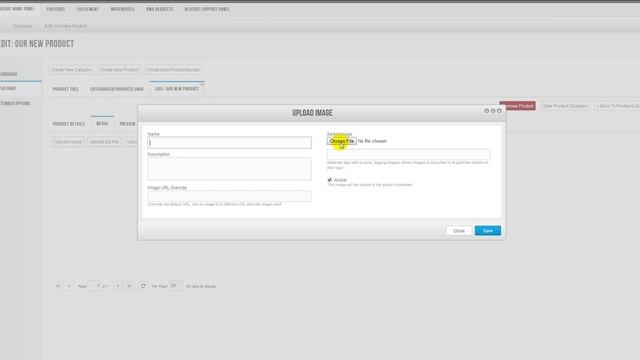Click the Upload Zip File button
640x360 pixels.
(x=104, y=142)
